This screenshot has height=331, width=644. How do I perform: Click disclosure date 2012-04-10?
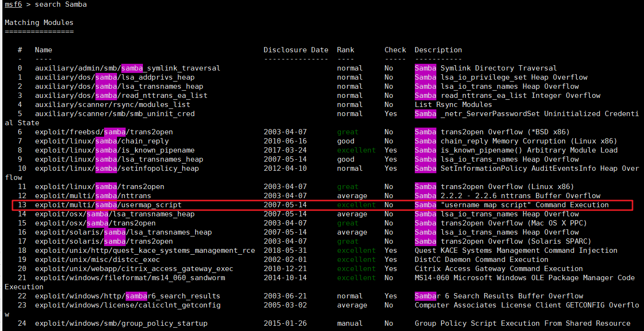pyautogui.click(x=285, y=168)
